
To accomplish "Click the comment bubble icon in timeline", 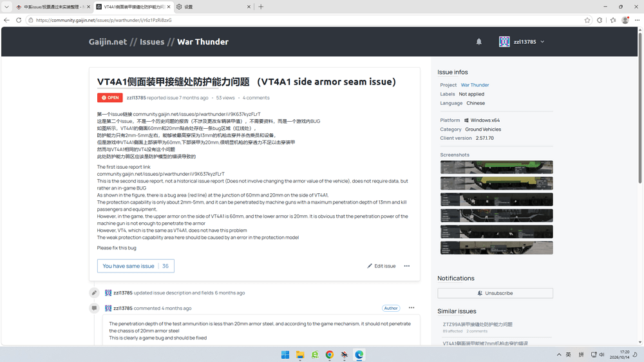I will pos(94,308).
